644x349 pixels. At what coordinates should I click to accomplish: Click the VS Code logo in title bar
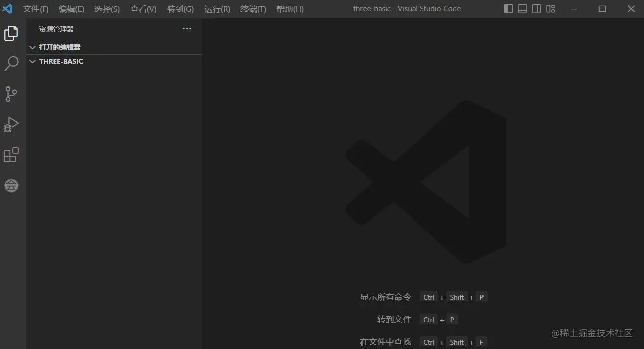pos(8,9)
